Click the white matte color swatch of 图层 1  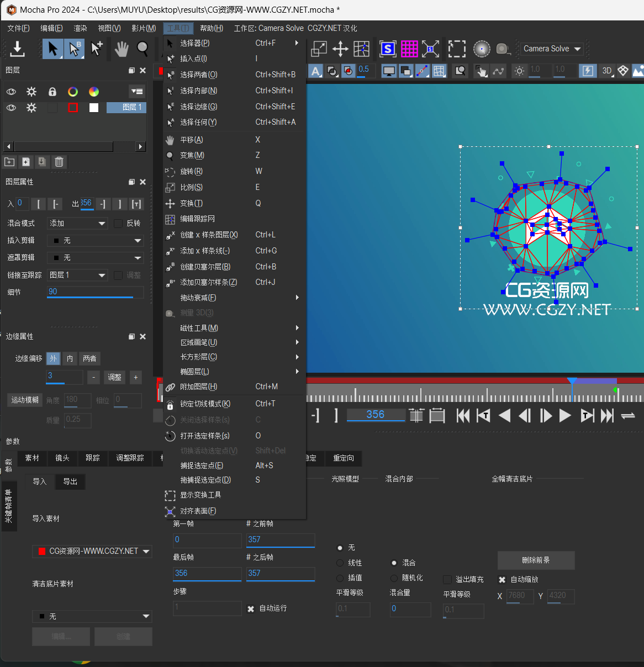tap(94, 108)
